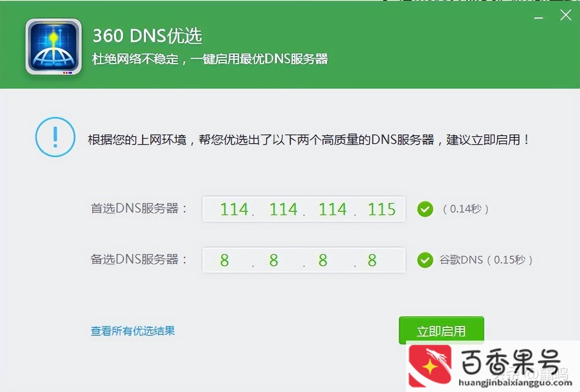Click the green checkmark beside 谷歌DNS
The width and height of the screenshot is (580, 392).
[x=425, y=260]
